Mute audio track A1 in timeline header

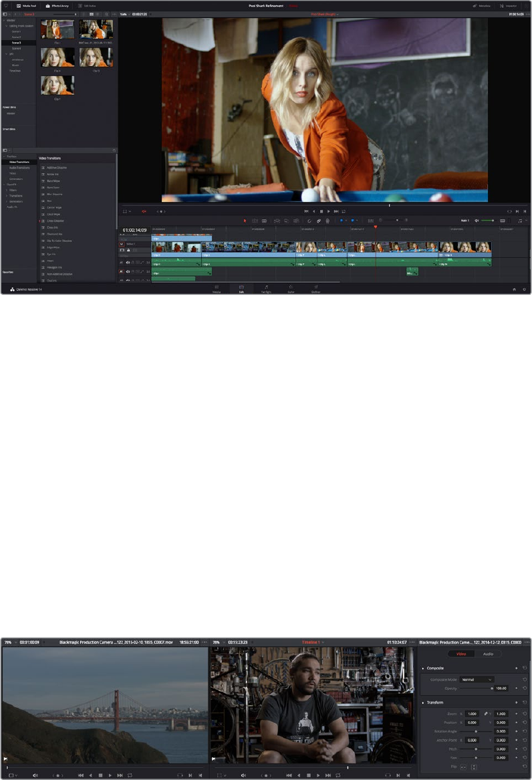click(x=128, y=262)
